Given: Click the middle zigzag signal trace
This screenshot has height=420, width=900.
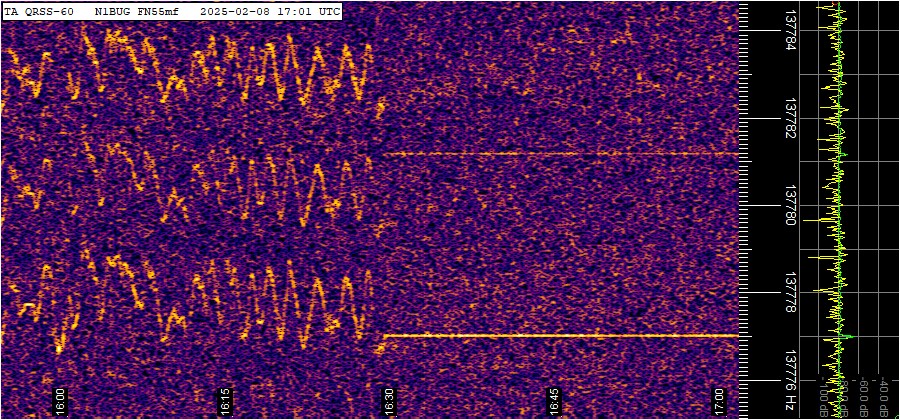Looking at the screenshot, I should pos(200,180).
